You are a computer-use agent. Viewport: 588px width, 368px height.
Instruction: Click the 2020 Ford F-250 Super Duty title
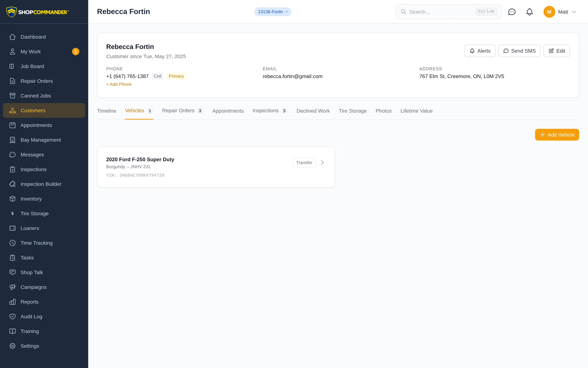pos(140,159)
